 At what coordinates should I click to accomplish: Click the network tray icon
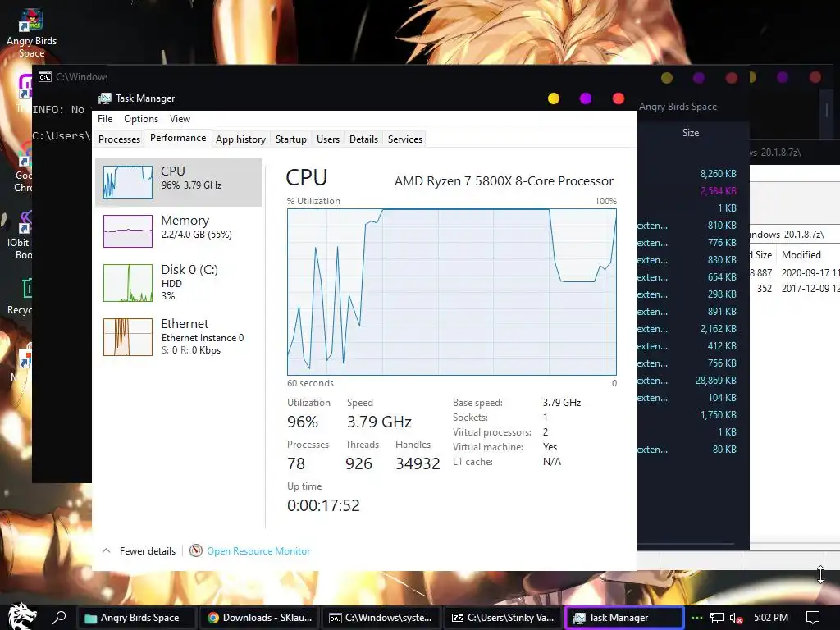717,618
